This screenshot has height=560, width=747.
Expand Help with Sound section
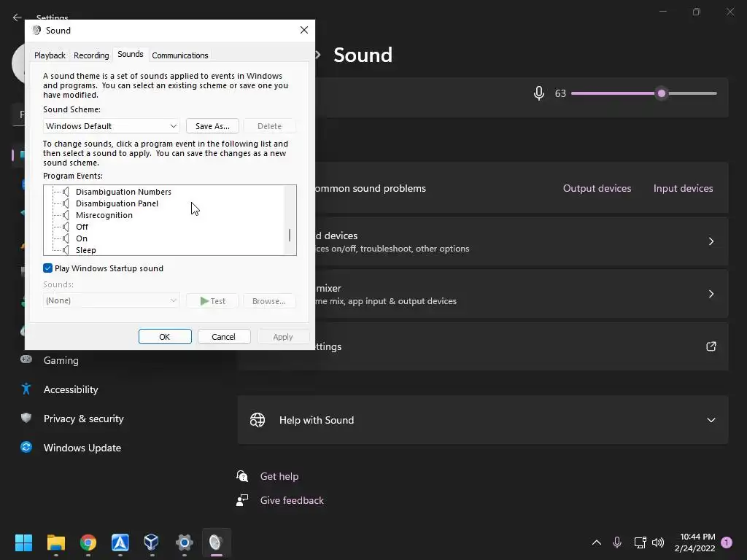point(711,420)
